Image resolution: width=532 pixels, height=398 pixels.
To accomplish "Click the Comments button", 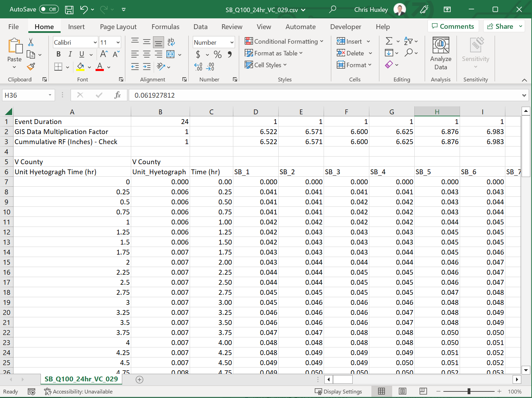I will 453,26.
